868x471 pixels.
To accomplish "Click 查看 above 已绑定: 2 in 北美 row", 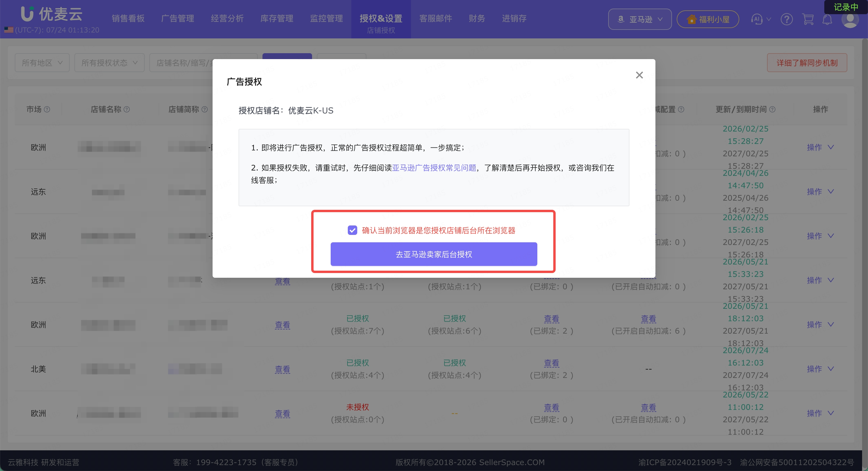I will pos(551,363).
